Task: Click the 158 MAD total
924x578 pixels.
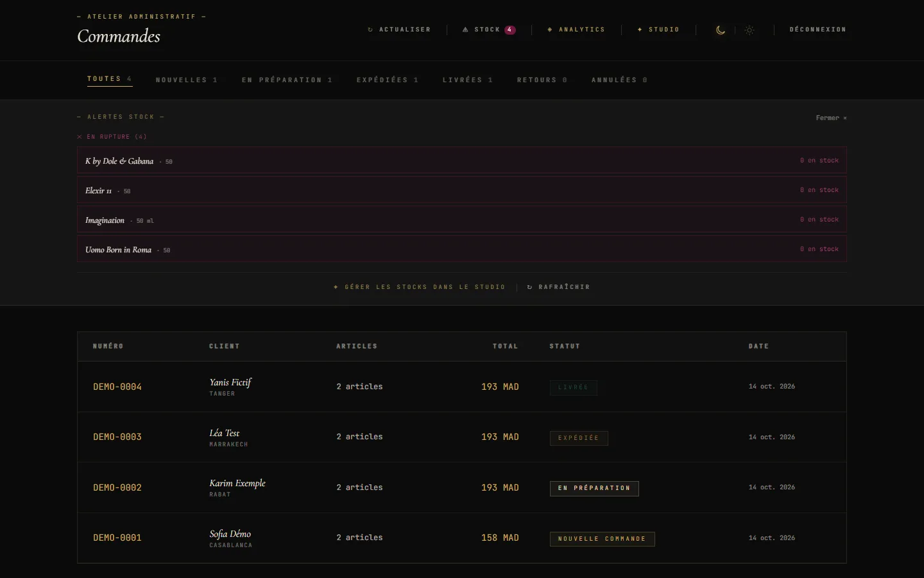Action: point(500,538)
